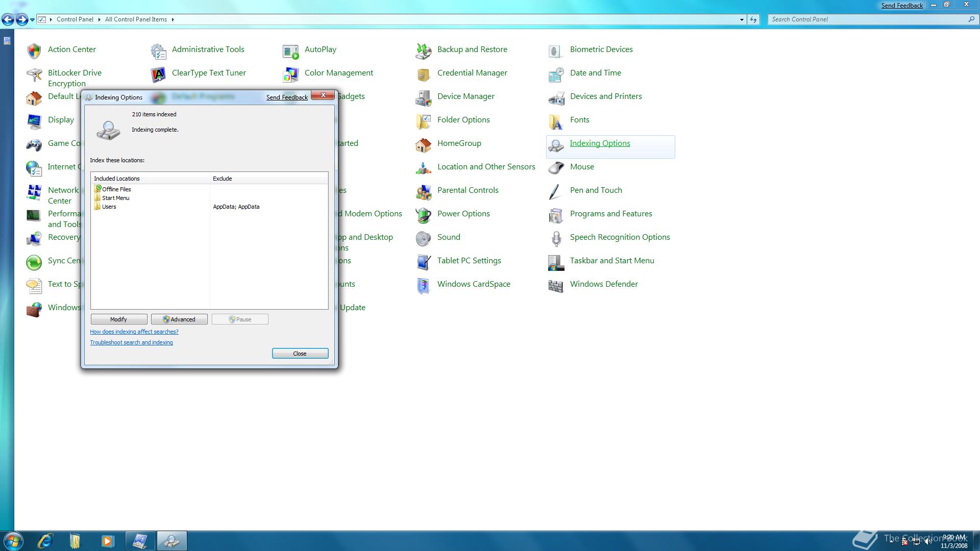Open Windows Media Player taskbar icon
Image resolution: width=980 pixels, height=551 pixels.
tap(107, 541)
